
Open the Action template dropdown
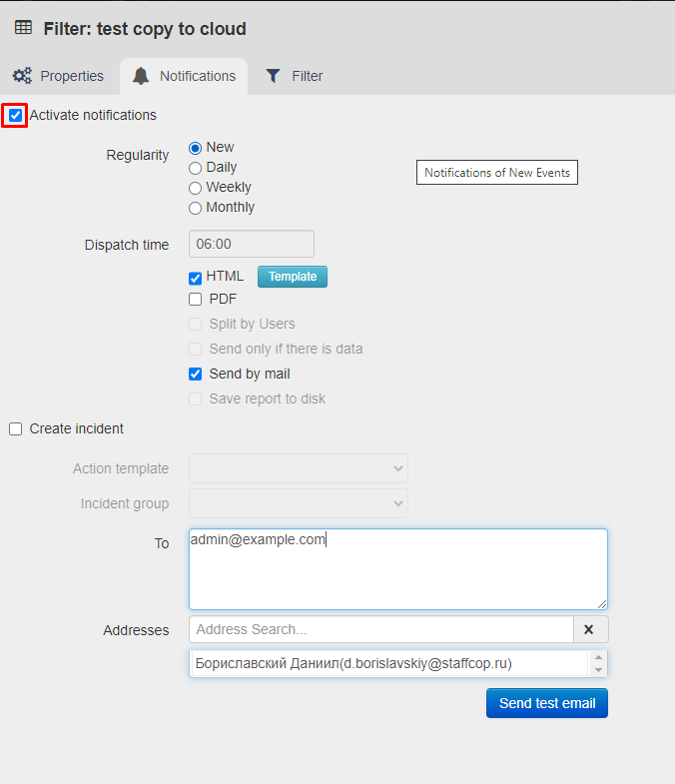point(298,468)
